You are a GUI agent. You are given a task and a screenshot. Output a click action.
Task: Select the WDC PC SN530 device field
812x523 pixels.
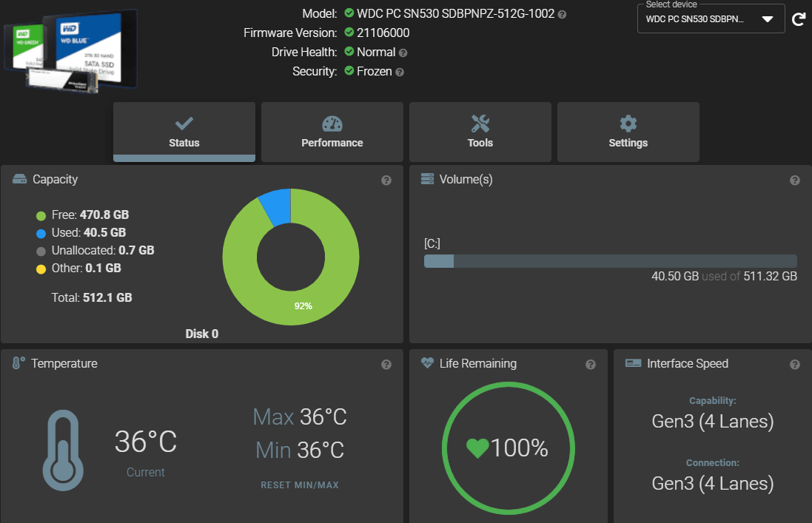[711, 19]
